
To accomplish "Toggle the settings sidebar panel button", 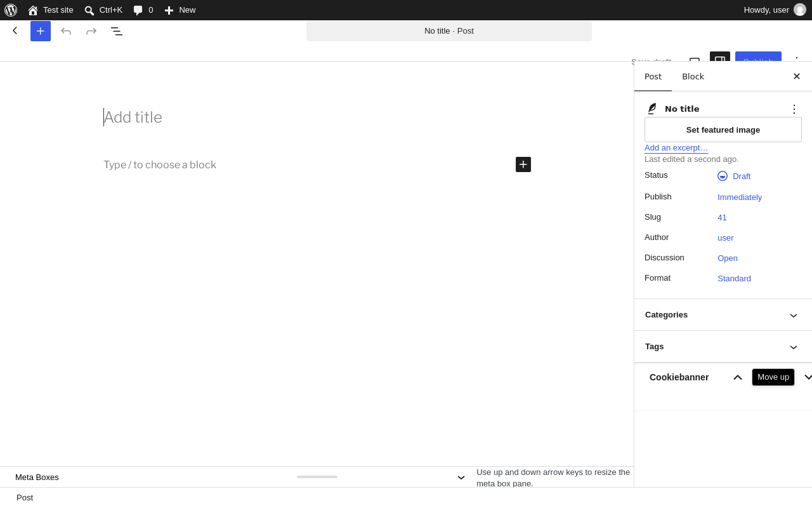I will click(x=720, y=60).
